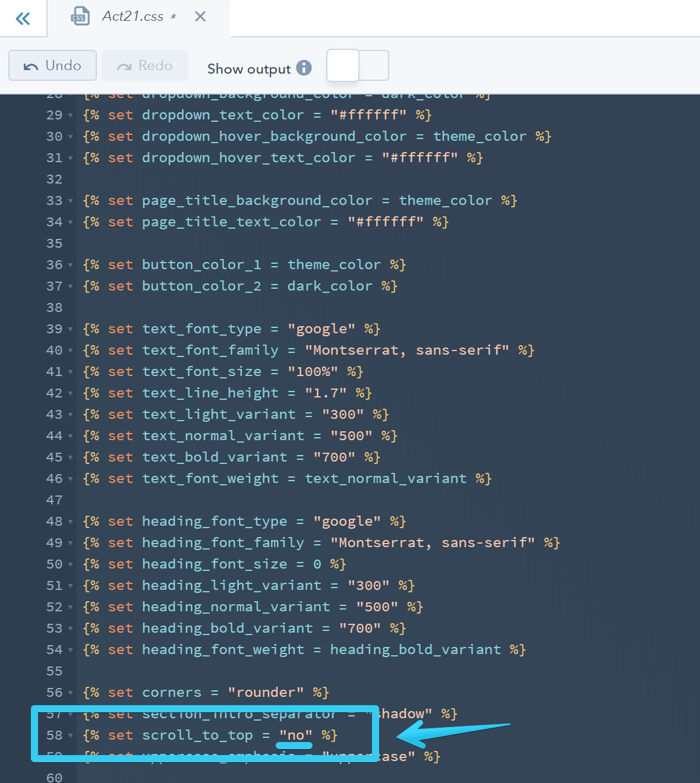Close the Act21.css tab
The image size is (700, 783).
[200, 16]
